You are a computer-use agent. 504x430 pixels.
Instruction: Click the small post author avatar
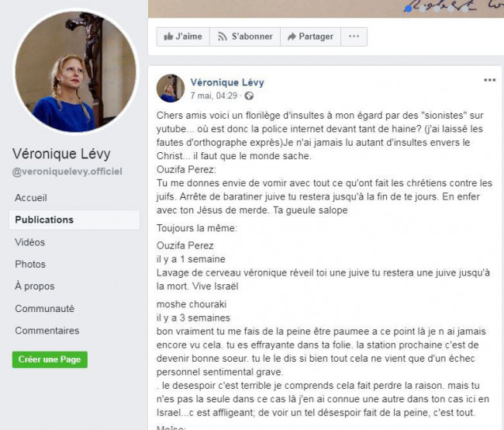click(x=171, y=88)
